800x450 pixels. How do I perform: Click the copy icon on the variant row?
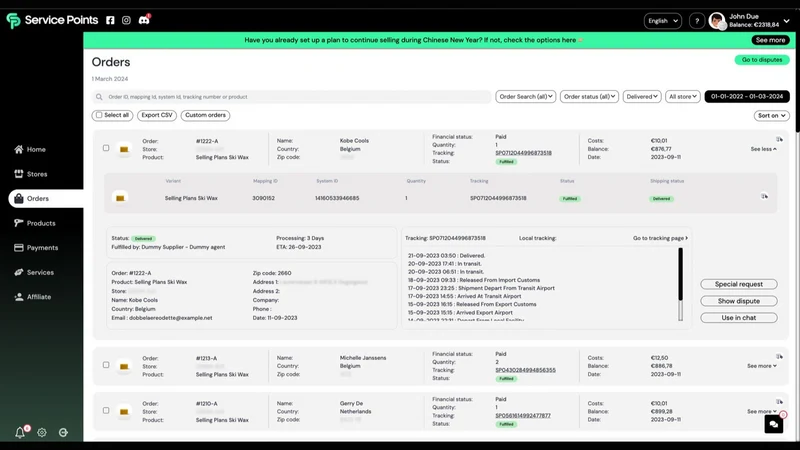point(764,196)
